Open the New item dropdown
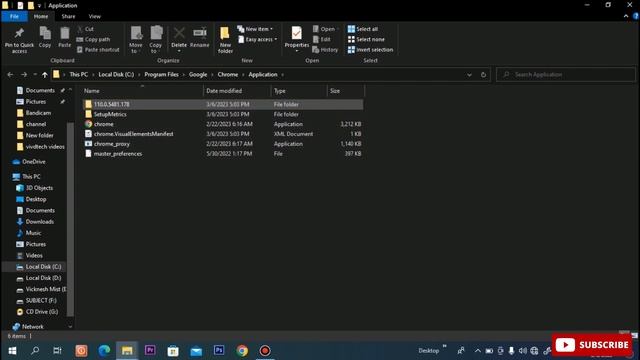The width and height of the screenshot is (640, 360). (255, 29)
